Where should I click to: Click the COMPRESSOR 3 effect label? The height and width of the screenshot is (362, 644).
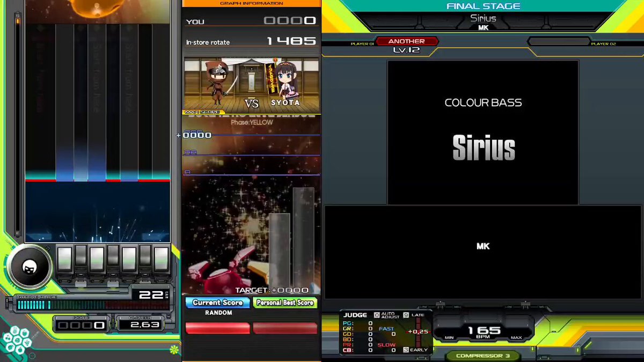(483, 356)
